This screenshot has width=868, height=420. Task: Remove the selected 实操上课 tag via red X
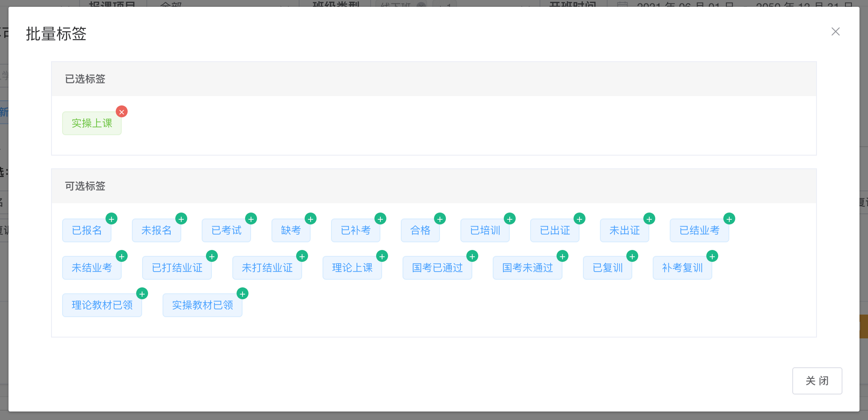coord(122,112)
